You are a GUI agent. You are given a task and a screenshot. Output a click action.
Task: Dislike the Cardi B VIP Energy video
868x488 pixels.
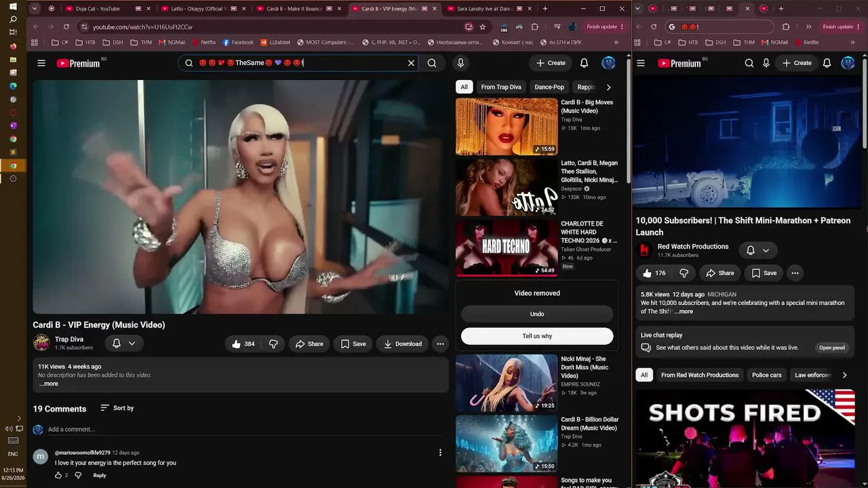click(x=273, y=344)
